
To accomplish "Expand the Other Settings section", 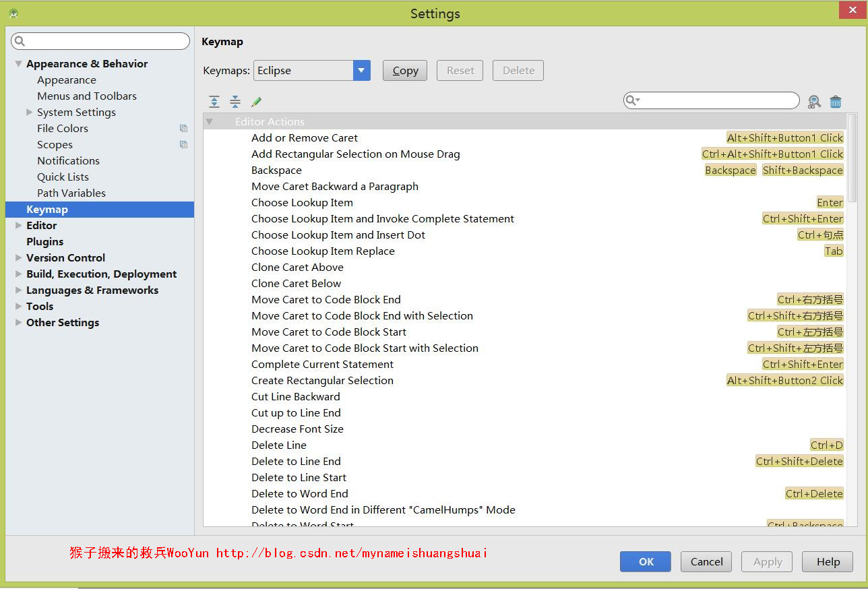I will (19, 322).
